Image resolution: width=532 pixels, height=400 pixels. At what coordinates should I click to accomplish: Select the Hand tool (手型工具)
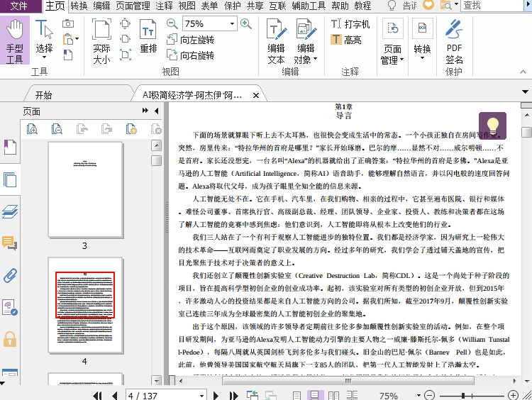point(15,40)
